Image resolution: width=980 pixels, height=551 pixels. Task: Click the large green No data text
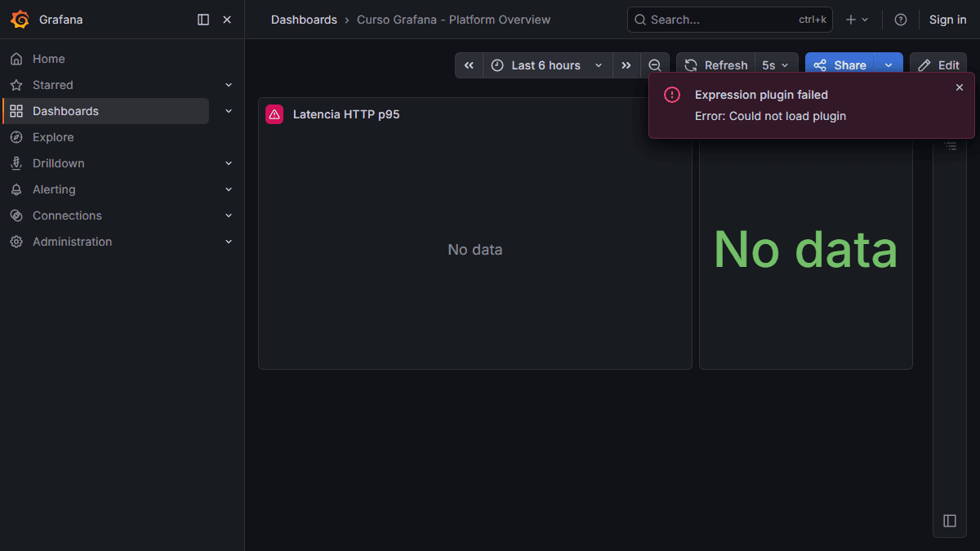click(805, 249)
